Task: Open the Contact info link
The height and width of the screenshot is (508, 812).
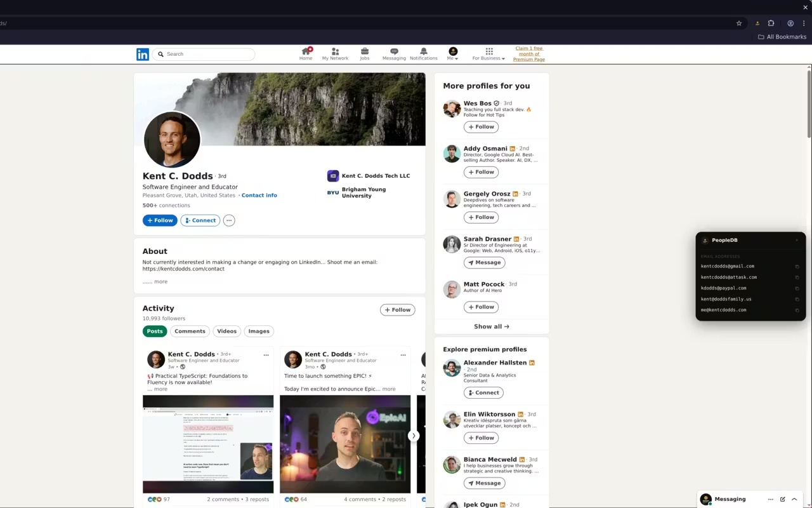Action: (259, 195)
